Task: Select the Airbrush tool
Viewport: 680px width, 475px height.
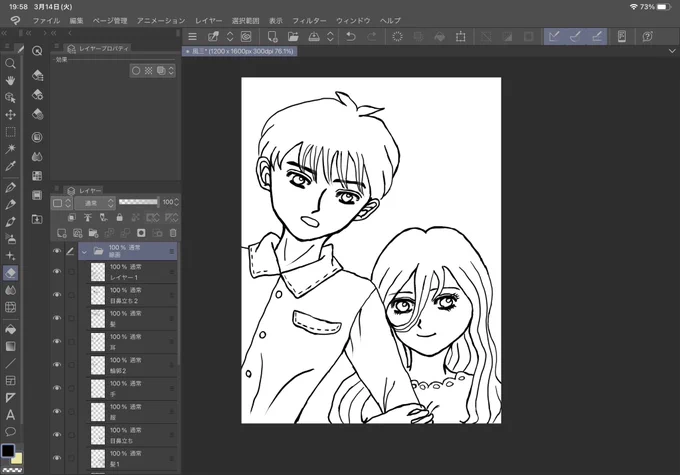Action: click(10, 239)
